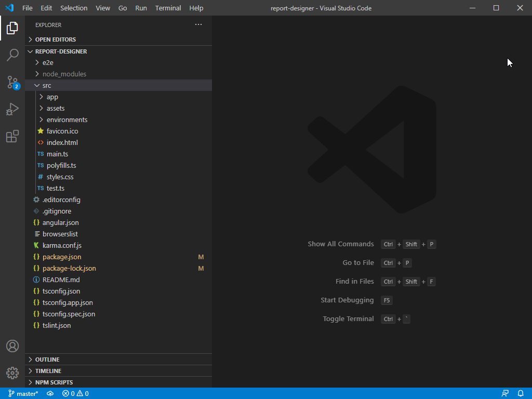
Task: Click the Go to File label
Action: tap(358, 262)
